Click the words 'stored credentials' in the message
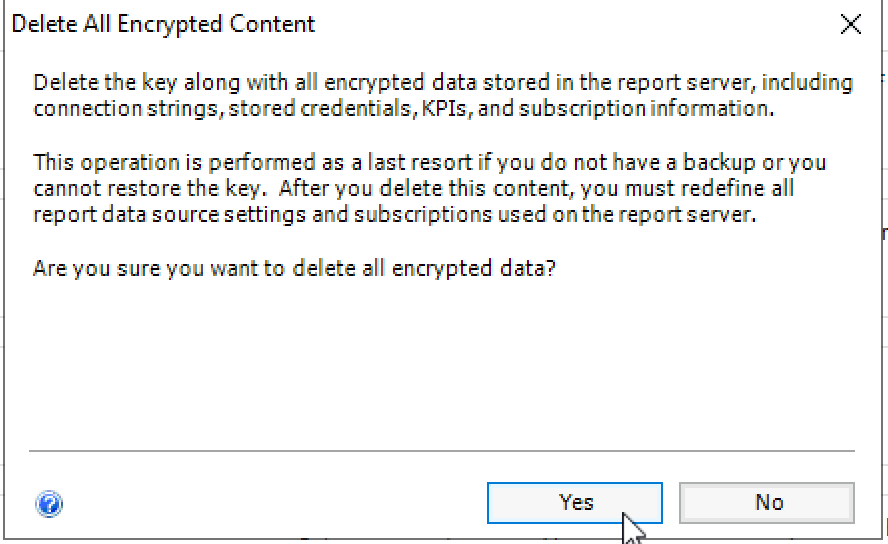This screenshot has width=888, height=544. coord(320,108)
